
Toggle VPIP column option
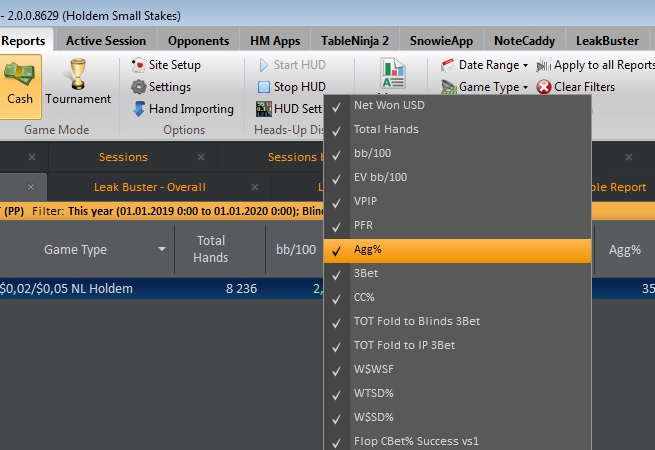pyautogui.click(x=457, y=202)
